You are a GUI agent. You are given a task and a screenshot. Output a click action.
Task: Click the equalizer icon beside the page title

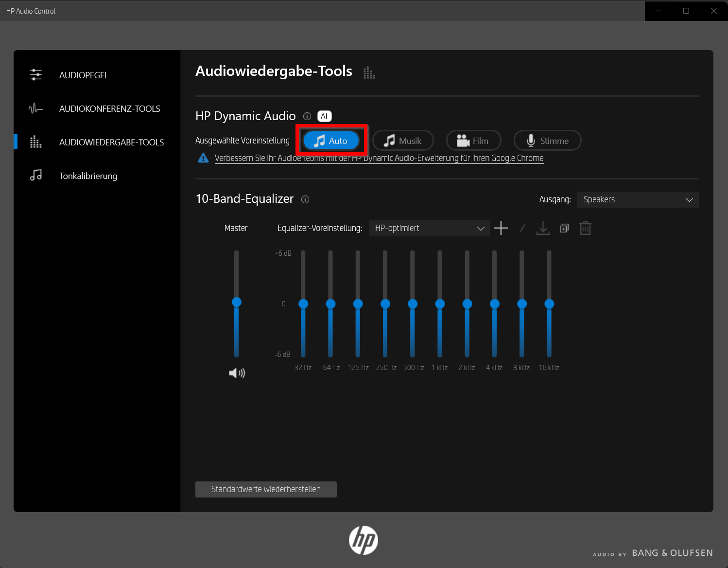[x=369, y=73]
